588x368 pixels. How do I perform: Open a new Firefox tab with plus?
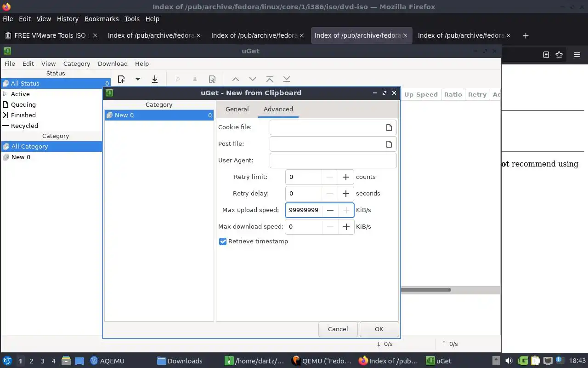pyautogui.click(x=526, y=35)
